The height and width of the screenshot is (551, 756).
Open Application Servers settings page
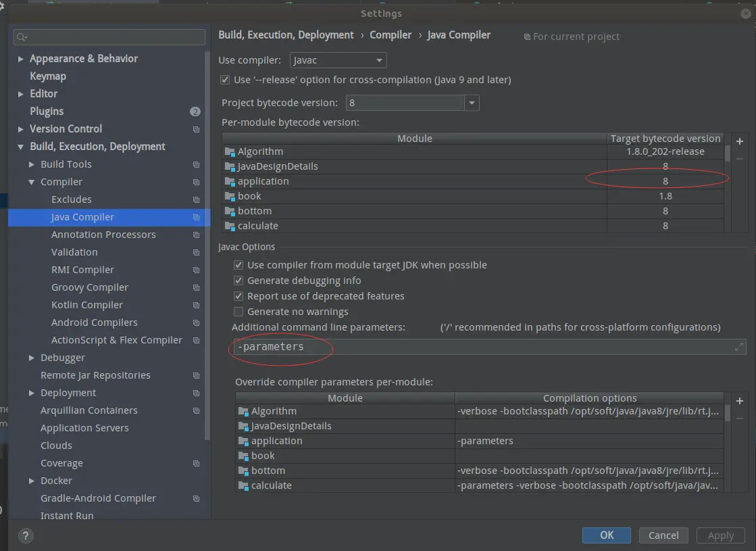coord(84,428)
